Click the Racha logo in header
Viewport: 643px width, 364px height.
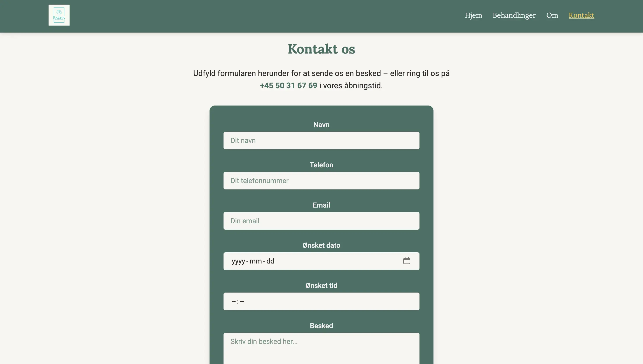point(59,15)
